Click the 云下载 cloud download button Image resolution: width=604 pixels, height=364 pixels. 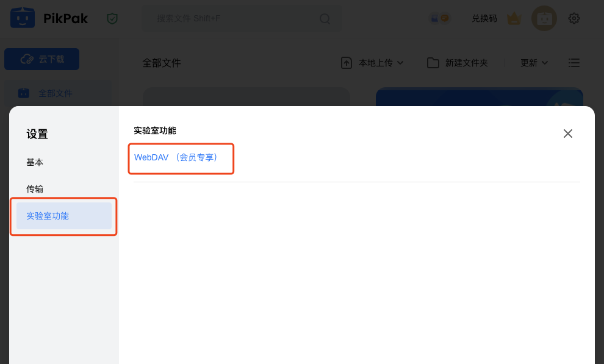click(x=41, y=59)
